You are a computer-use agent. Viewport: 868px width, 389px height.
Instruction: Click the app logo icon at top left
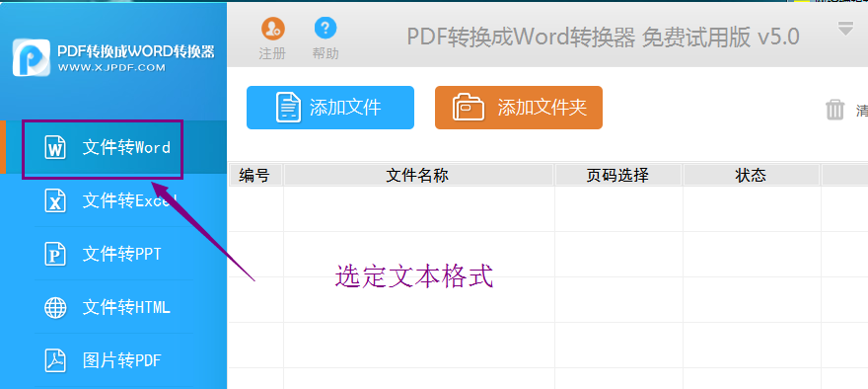[x=32, y=57]
